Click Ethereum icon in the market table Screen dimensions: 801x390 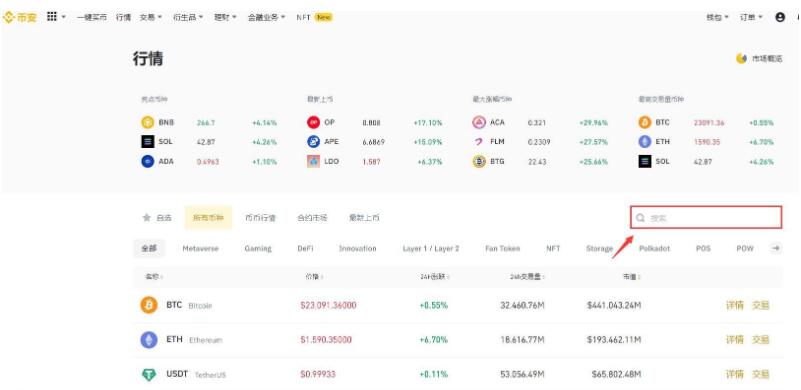pos(149,339)
